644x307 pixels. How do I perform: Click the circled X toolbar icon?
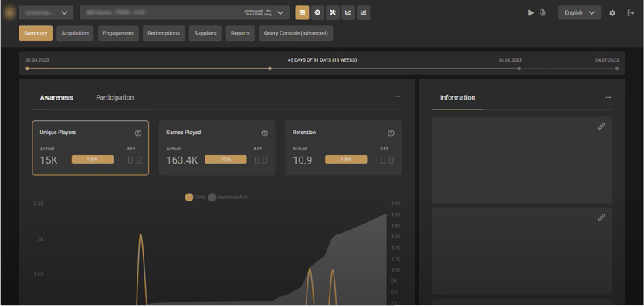pyautogui.click(x=317, y=12)
